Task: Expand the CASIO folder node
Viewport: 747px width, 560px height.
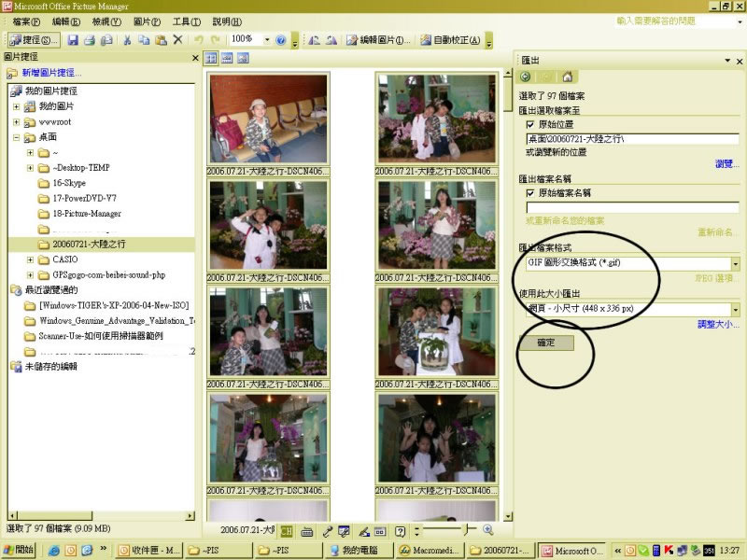Action: click(31, 260)
